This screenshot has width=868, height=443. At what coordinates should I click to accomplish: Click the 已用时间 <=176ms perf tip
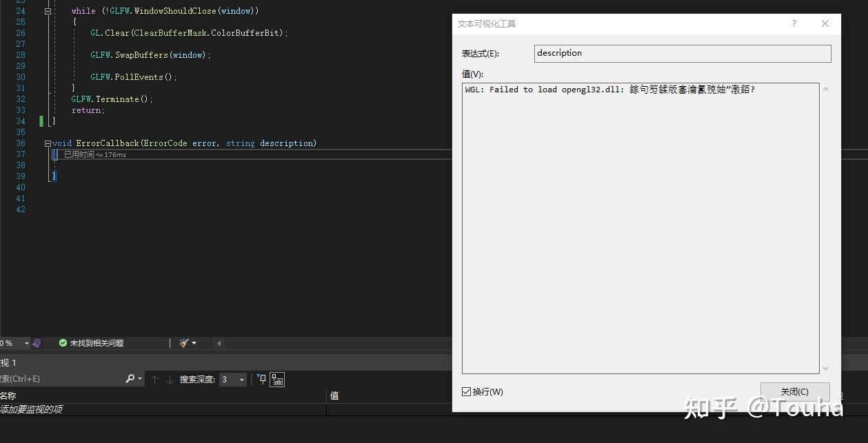click(95, 154)
